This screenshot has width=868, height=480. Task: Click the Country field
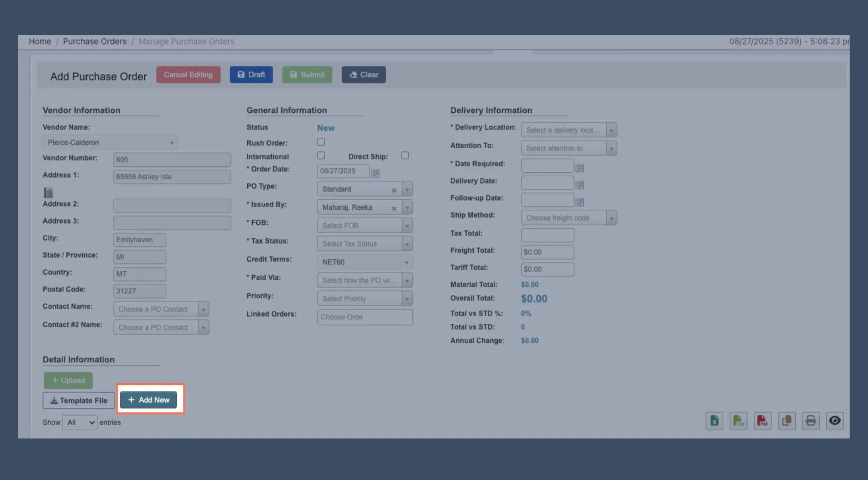click(x=140, y=274)
